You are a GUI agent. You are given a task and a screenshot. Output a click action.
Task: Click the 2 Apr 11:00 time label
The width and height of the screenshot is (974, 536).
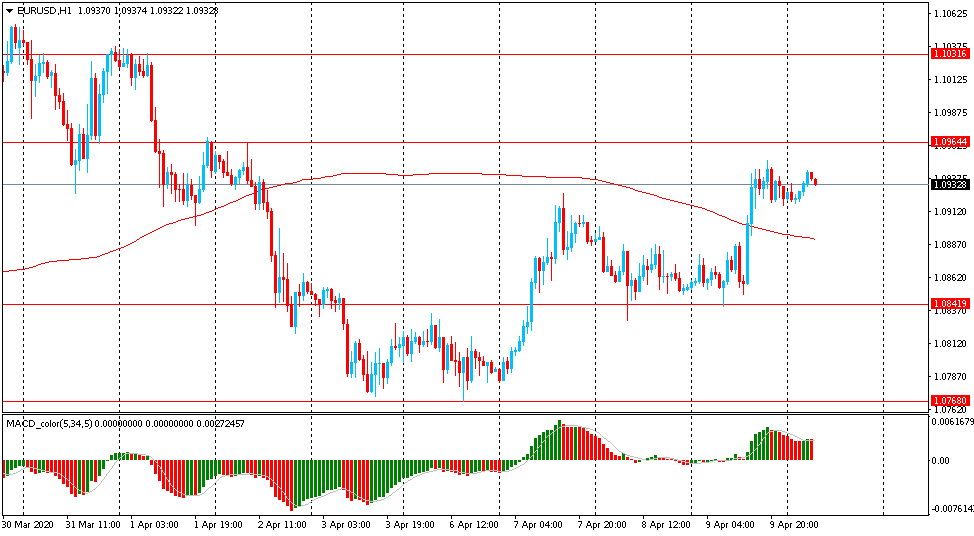(x=284, y=524)
